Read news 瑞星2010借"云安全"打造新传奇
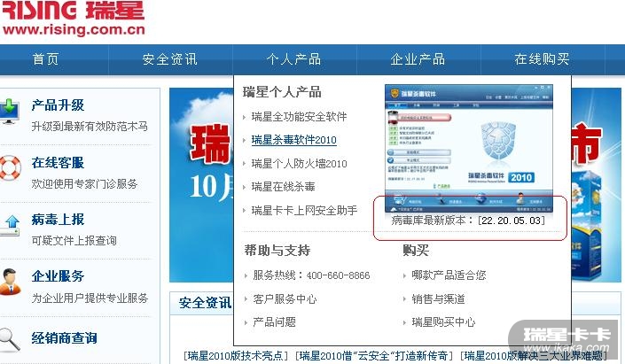 (374, 356)
